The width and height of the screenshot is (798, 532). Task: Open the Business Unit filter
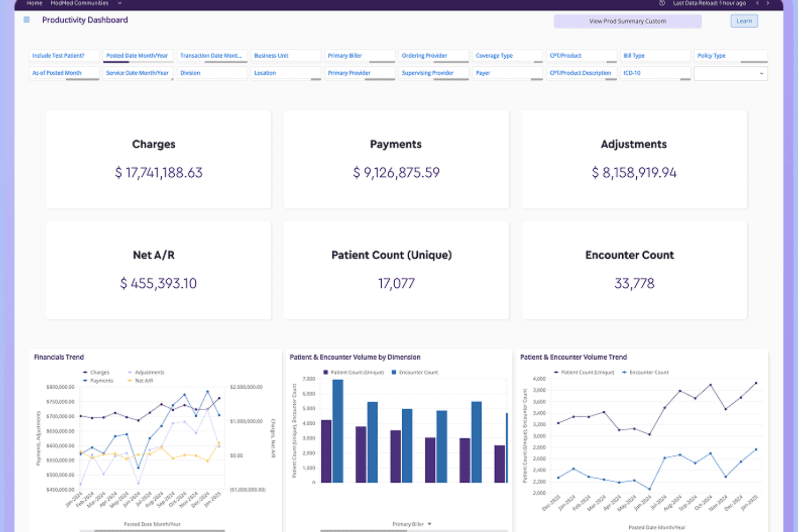[286, 56]
